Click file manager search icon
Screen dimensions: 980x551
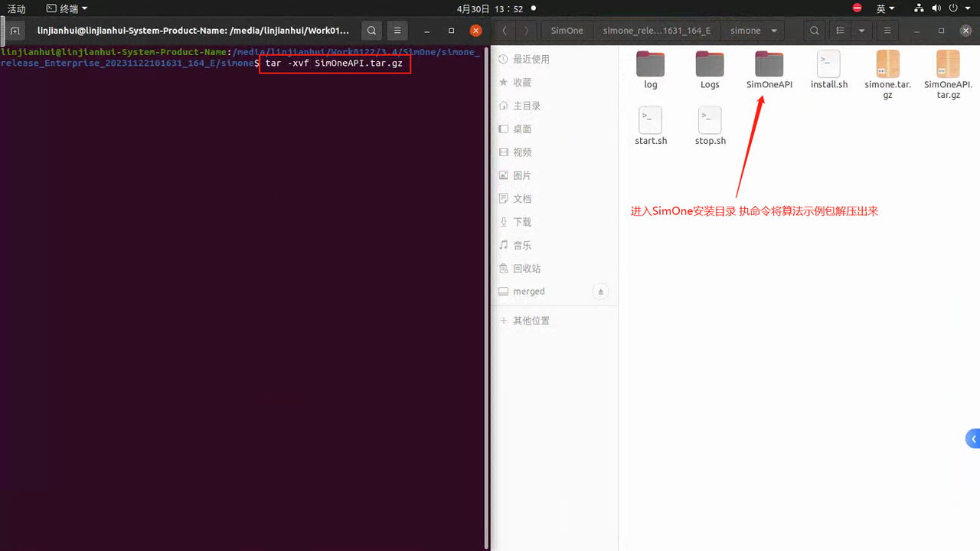tap(815, 31)
